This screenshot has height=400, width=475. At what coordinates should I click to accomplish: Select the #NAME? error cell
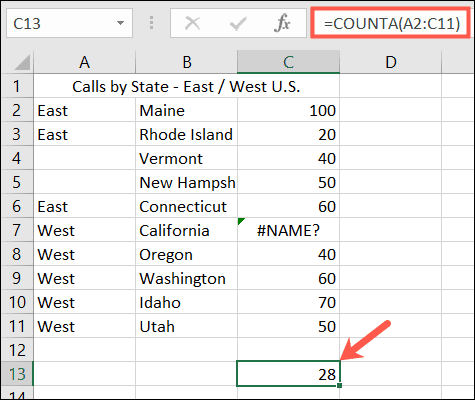click(x=288, y=230)
